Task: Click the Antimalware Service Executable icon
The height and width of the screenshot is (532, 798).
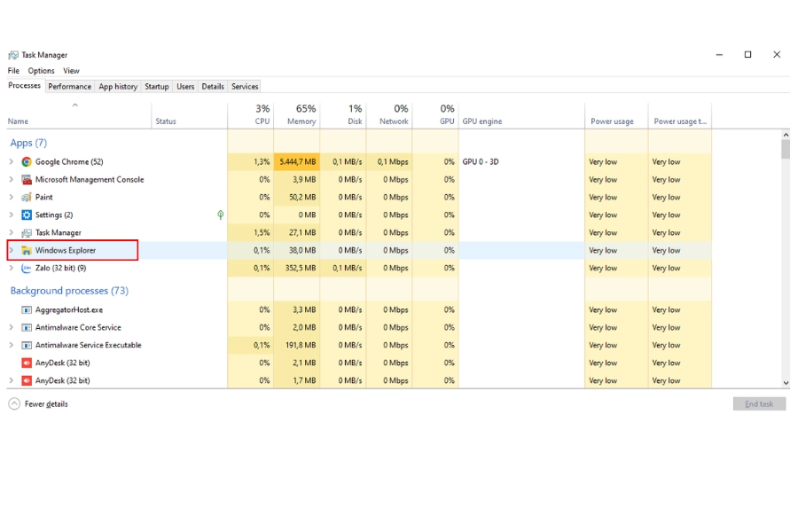Action: pyautogui.click(x=27, y=345)
